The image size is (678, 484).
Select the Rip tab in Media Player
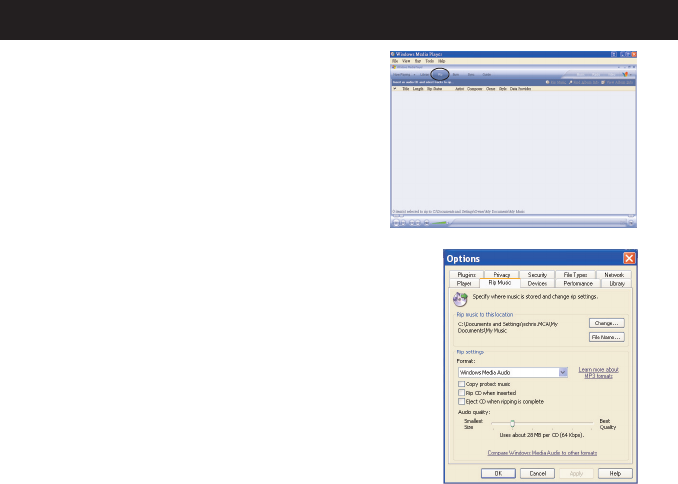[x=440, y=74]
